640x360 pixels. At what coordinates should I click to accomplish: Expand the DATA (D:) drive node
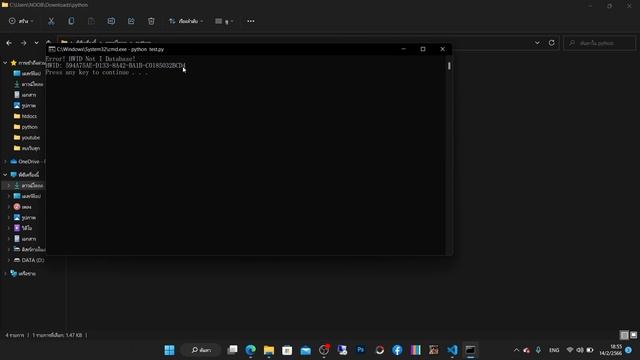[x=9, y=260]
